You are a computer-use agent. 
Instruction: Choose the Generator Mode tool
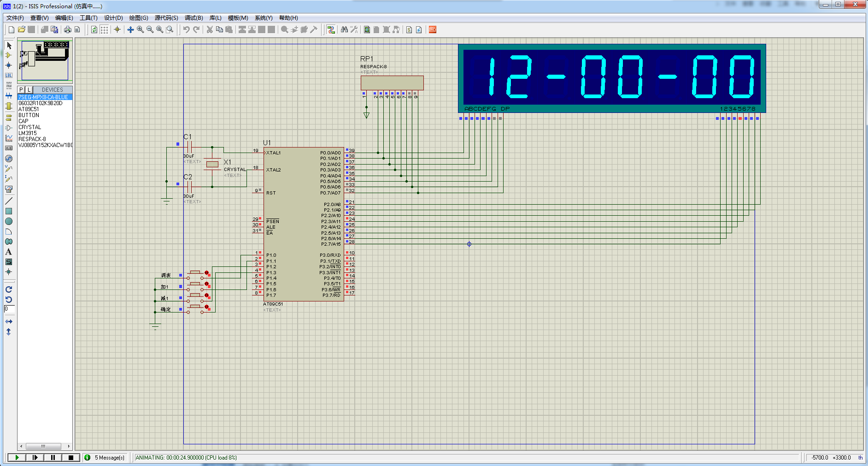pos(9,158)
